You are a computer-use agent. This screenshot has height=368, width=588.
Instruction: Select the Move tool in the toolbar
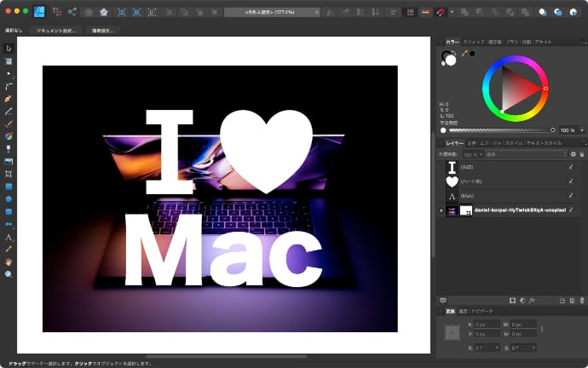pos(9,49)
